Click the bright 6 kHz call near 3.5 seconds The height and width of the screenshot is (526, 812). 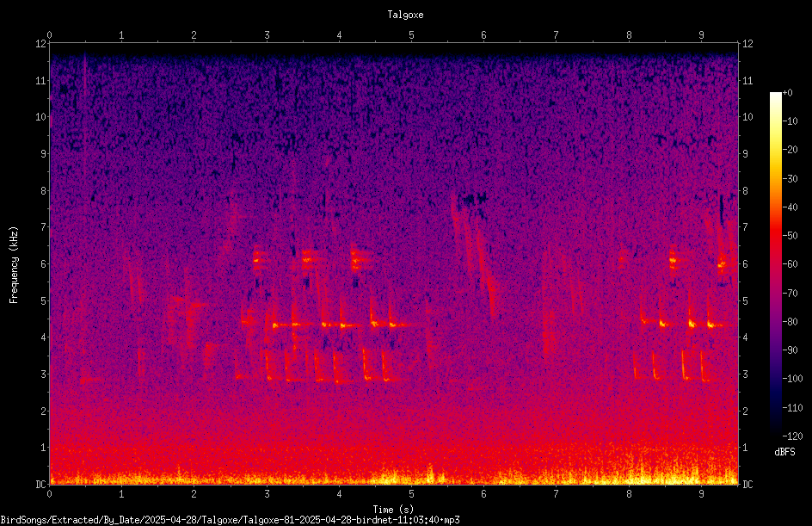[x=310, y=259]
